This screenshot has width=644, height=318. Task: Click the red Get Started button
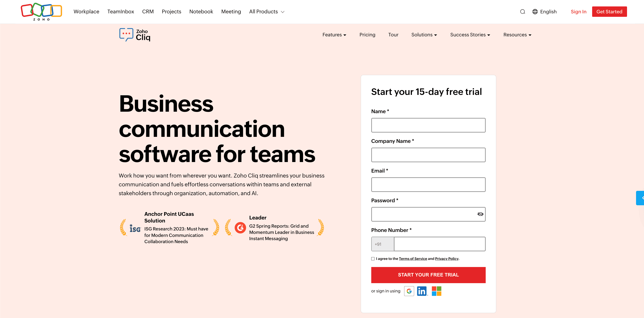click(609, 12)
